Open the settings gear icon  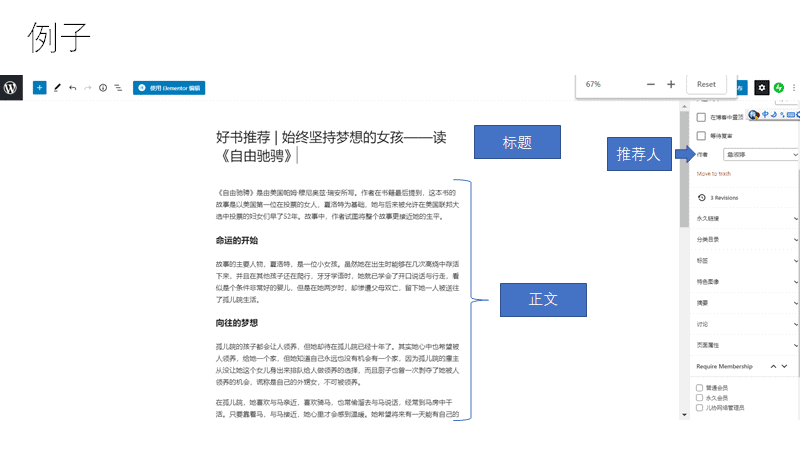(x=762, y=88)
